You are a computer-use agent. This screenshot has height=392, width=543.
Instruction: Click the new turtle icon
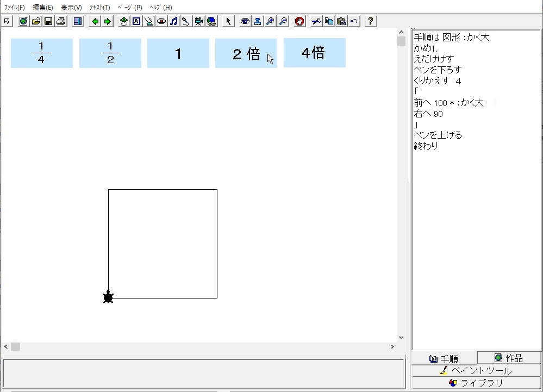pos(124,21)
